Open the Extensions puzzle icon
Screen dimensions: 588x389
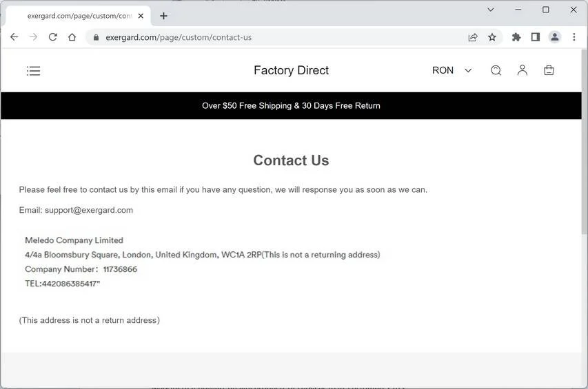click(516, 37)
